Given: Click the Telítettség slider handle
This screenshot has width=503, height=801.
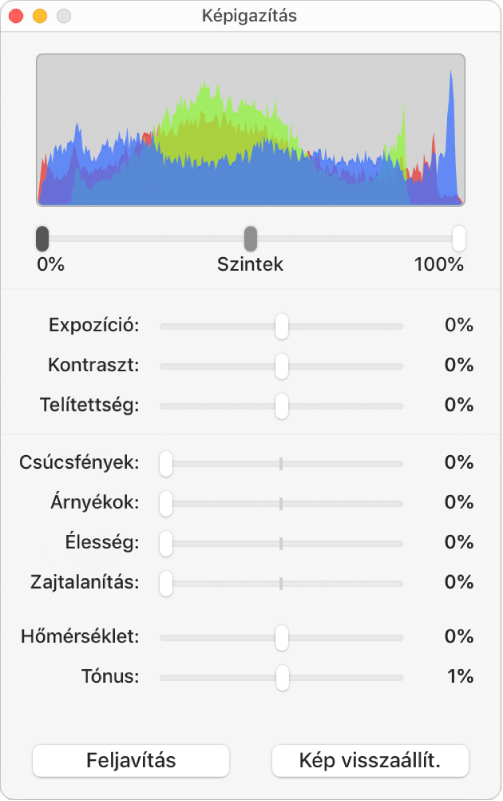Looking at the screenshot, I should coord(281,406).
